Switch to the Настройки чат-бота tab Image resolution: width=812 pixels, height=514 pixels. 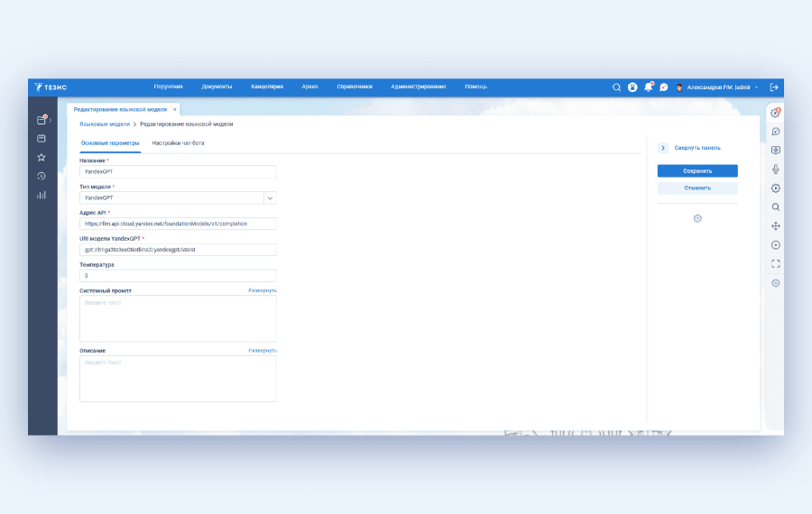[x=178, y=142]
